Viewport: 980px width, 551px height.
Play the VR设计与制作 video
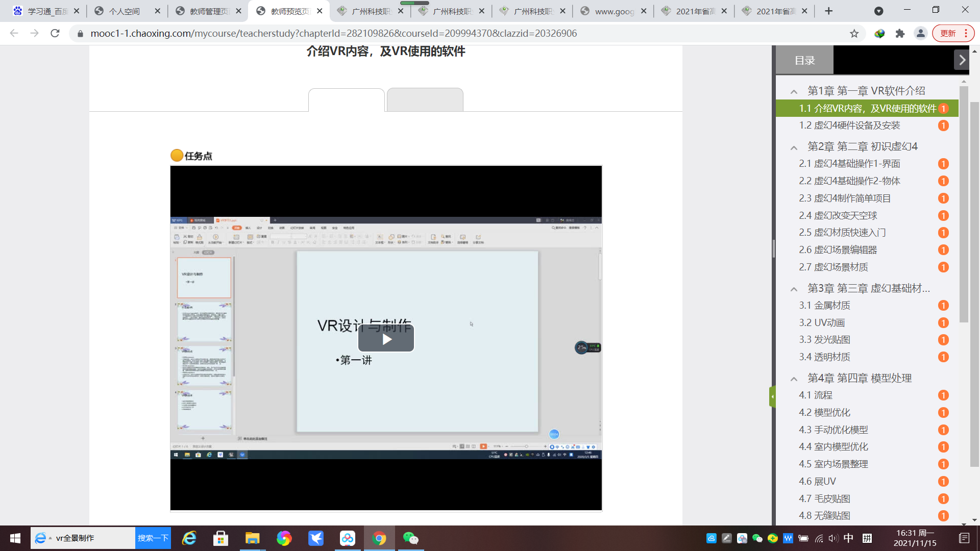click(386, 339)
